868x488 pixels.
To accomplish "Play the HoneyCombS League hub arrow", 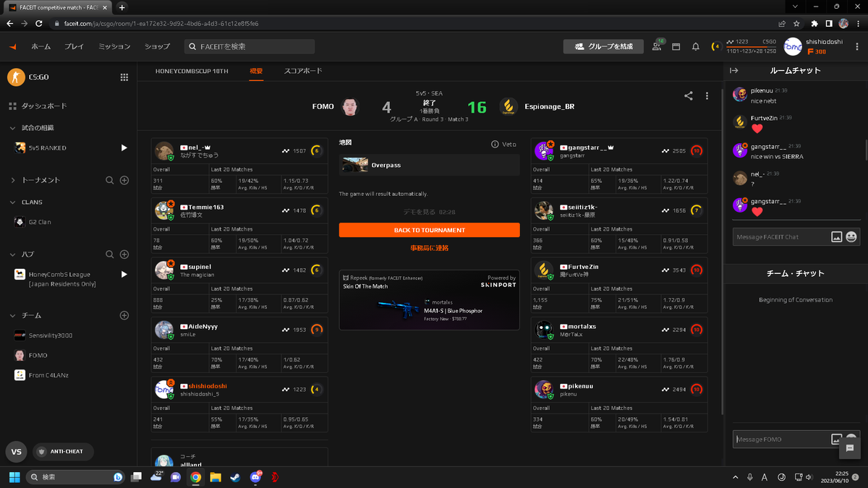I will (x=124, y=275).
